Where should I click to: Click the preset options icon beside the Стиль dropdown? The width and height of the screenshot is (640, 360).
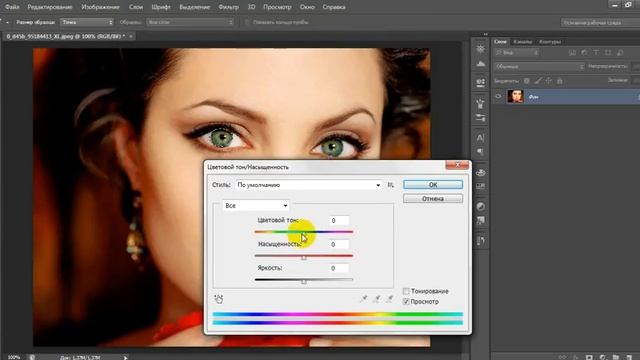pyautogui.click(x=391, y=185)
